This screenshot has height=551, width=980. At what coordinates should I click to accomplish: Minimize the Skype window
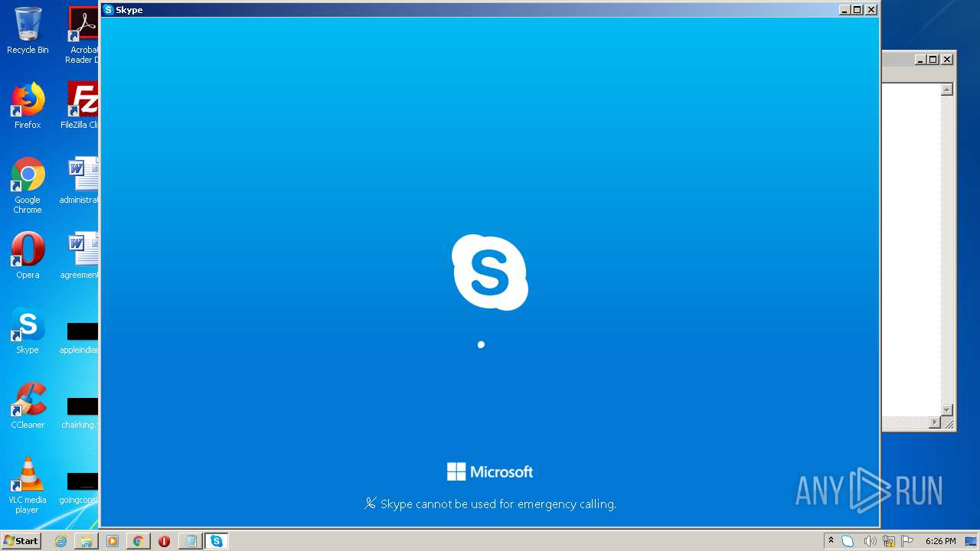pyautogui.click(x=844, y=10)
